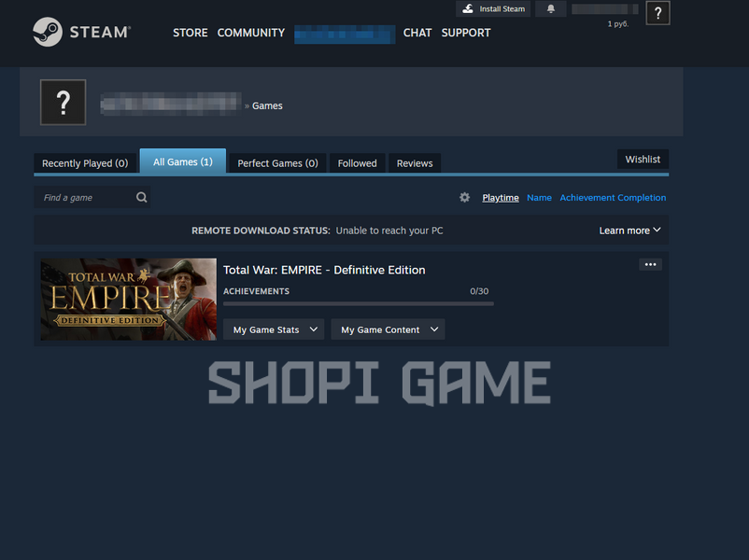
Task: Click the Games breadcrumb link
Action: click(x=267, y=106)
